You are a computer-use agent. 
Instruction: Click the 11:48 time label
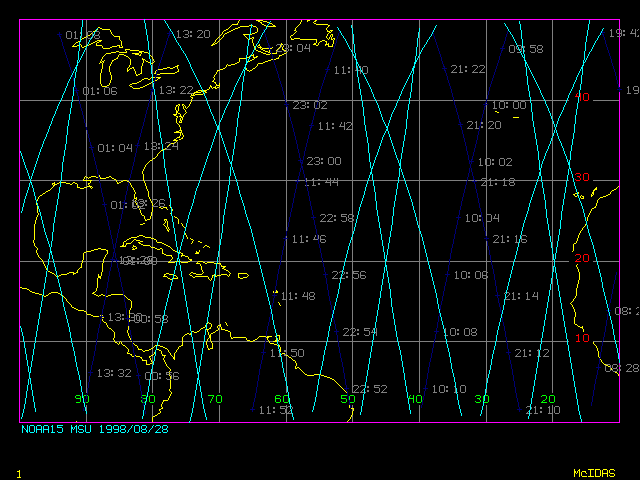coord(298,296)
